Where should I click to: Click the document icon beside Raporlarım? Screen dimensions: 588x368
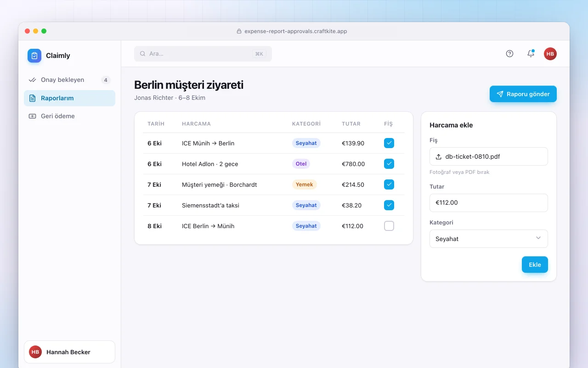[32, 98]
